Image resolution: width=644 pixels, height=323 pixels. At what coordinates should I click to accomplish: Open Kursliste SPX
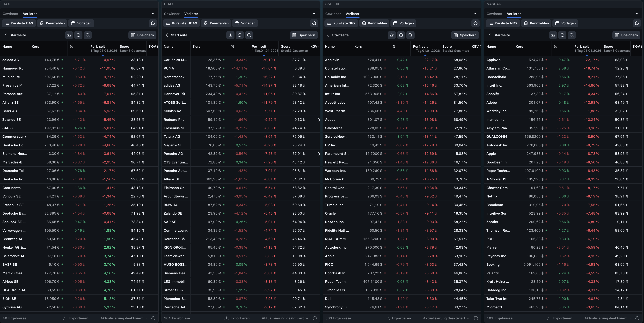click(x=341, y=23)
